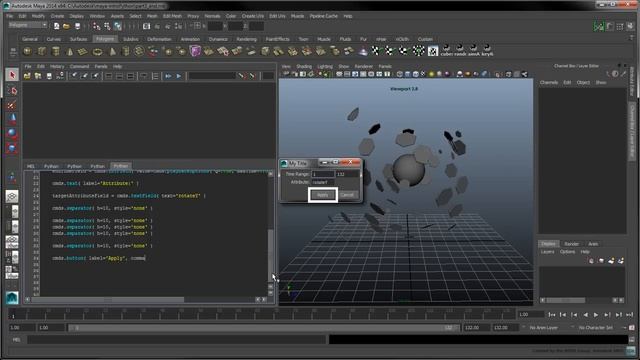
Task: Activate the Move tool in toolbox
Action: [x=12, y=119]
